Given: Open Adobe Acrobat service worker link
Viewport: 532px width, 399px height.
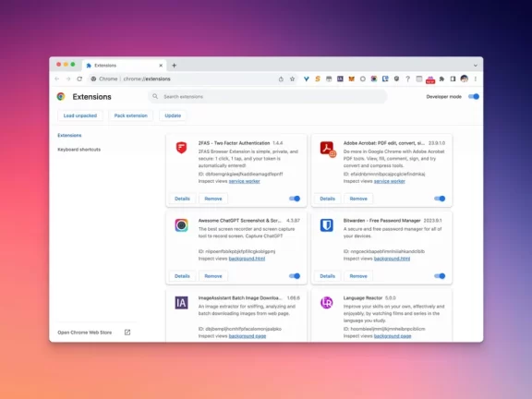Looking at the screenshot, I should (390, 182).
